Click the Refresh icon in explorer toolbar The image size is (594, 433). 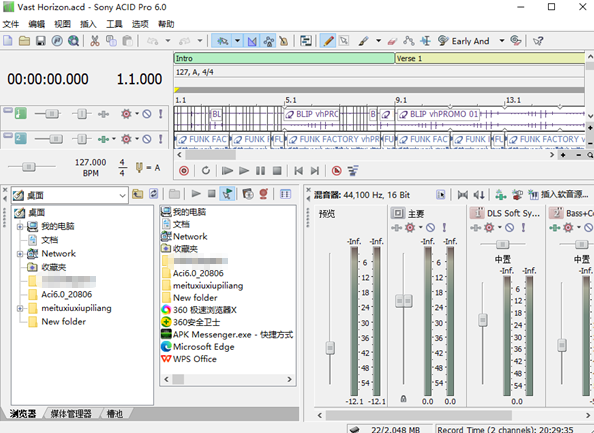(153, 194)
